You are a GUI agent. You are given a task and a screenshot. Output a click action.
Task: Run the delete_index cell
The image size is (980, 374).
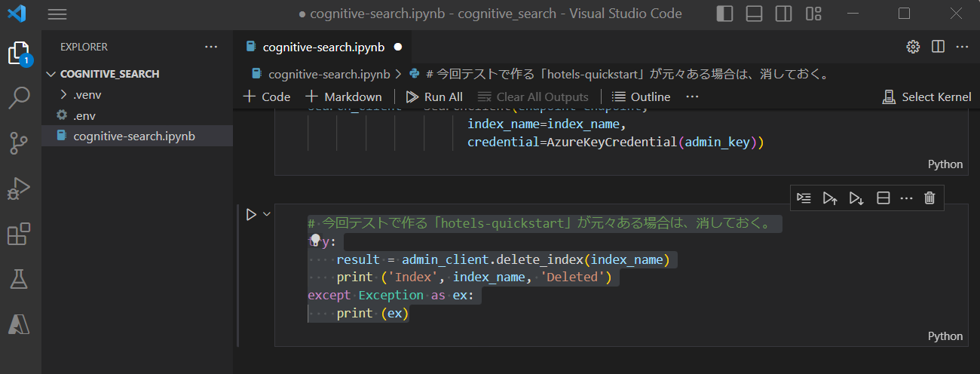(x=251, y=215)
